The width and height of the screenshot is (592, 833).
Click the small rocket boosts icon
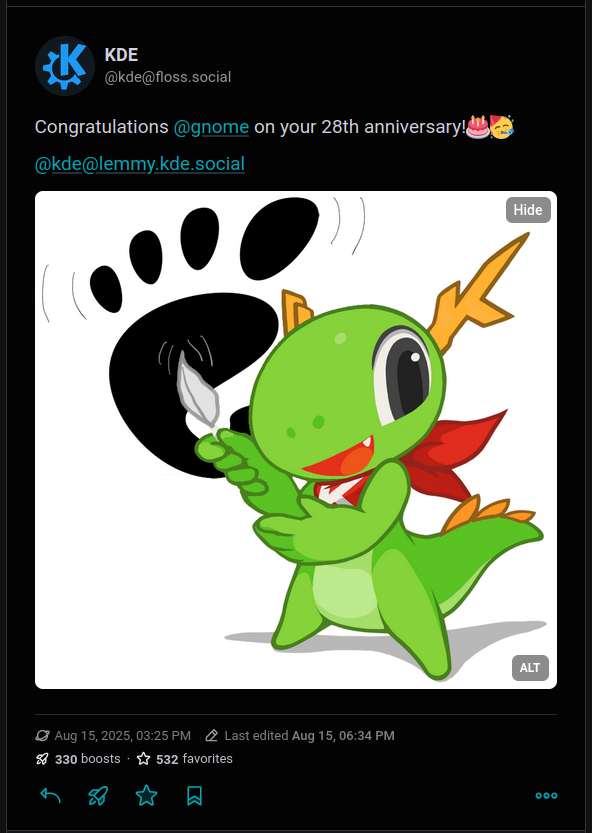(x=42, y=759)
